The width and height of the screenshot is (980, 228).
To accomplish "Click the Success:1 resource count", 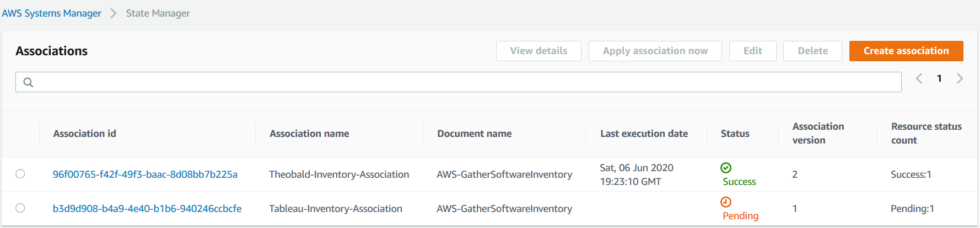I will 911,174.
